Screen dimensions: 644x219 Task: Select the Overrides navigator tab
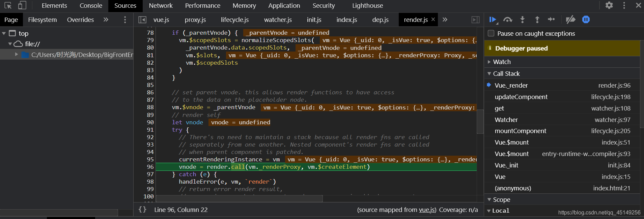click(x=80, y=20)
